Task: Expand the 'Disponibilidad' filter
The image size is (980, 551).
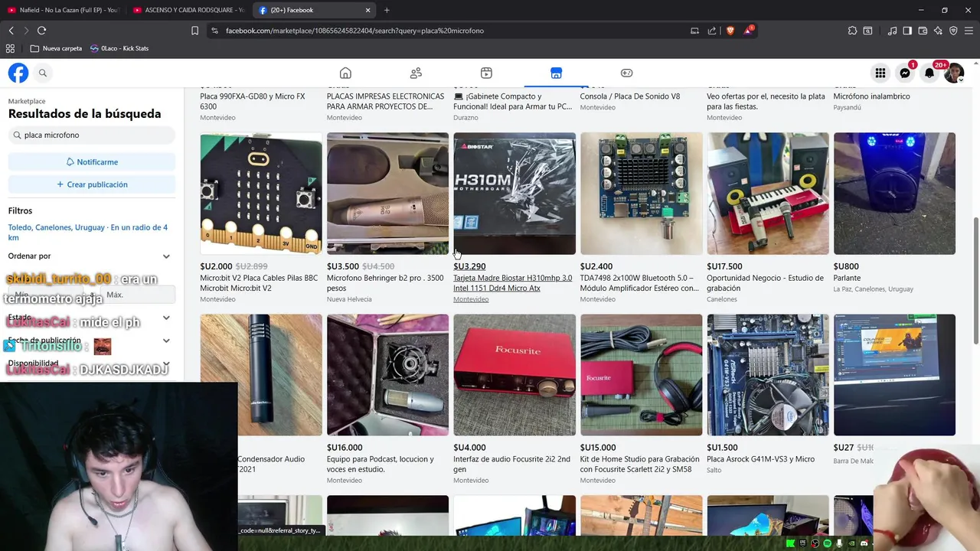Action: 91,364
